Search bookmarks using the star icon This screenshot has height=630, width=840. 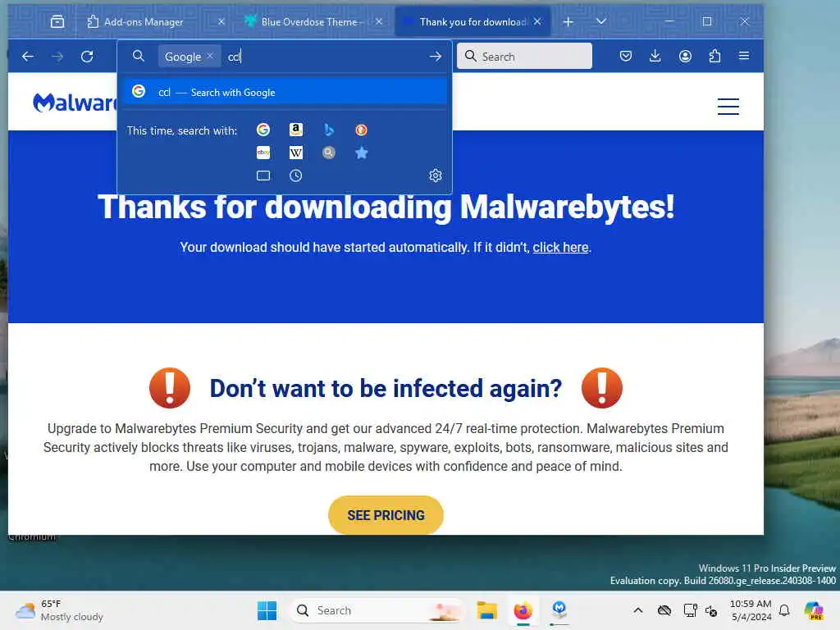tap(361, 153)
